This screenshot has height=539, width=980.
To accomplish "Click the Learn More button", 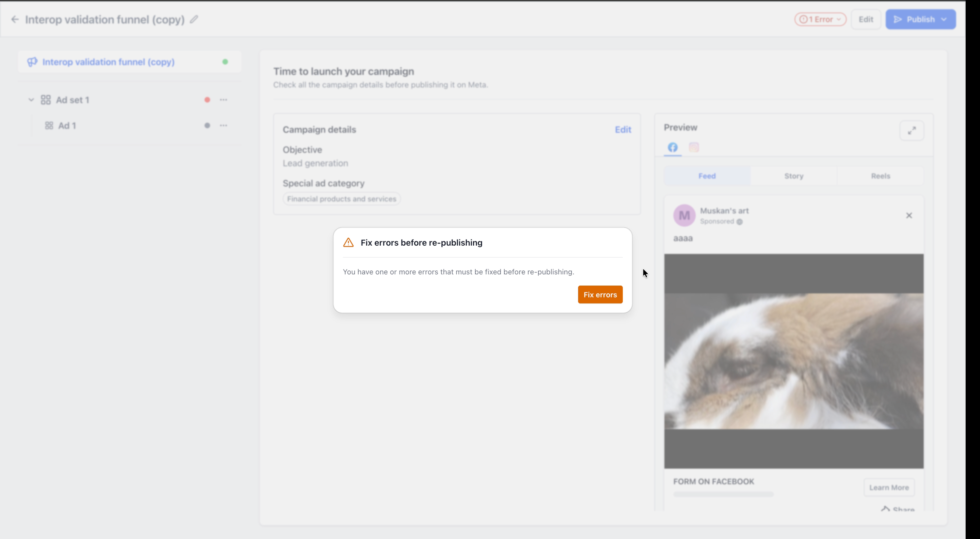I will pyautogui.click(x=889, y=487).
